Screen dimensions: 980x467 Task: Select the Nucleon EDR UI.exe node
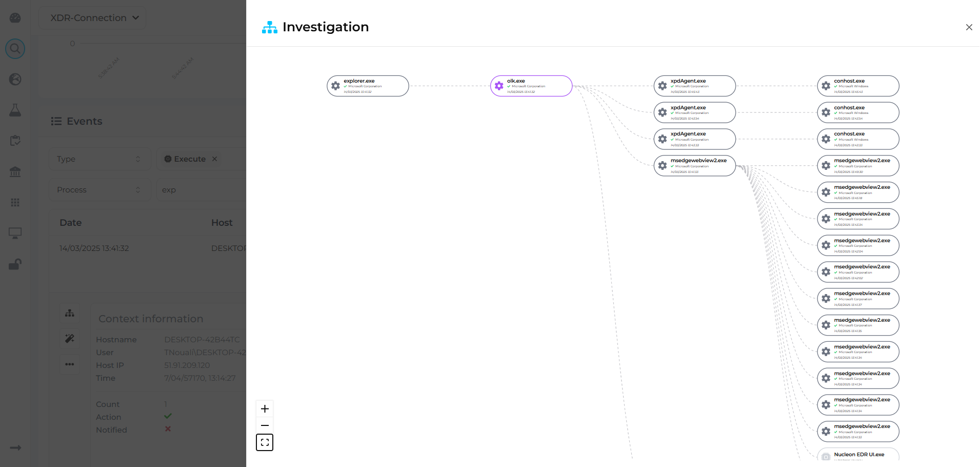point(858,455)
